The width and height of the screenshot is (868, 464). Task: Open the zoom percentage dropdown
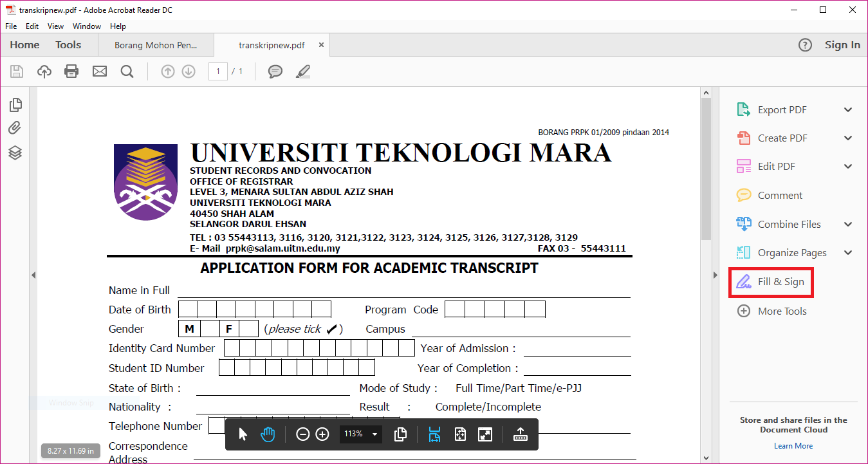pos(374,434)
